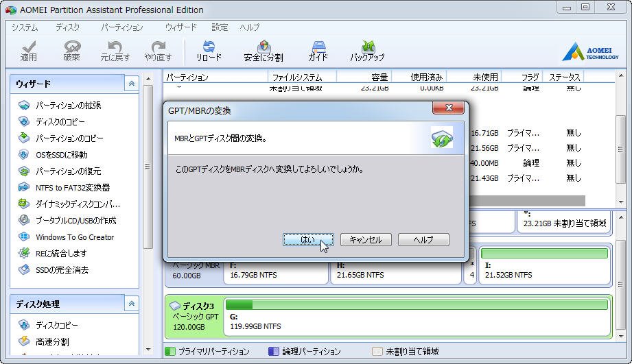Open the ヘルプ menu
Screen dimensions: 632x364
250,27
